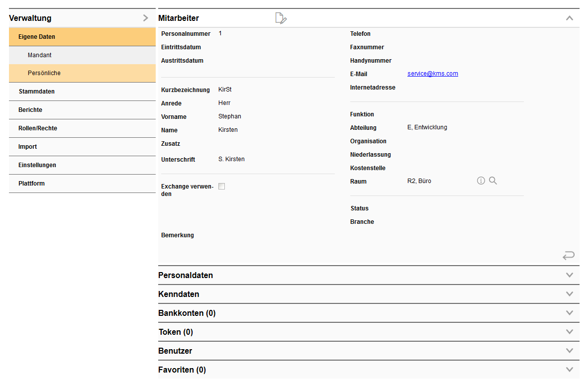Enable the Exchange verwenden checkbox
588x383 pixels.
[221, 186]
